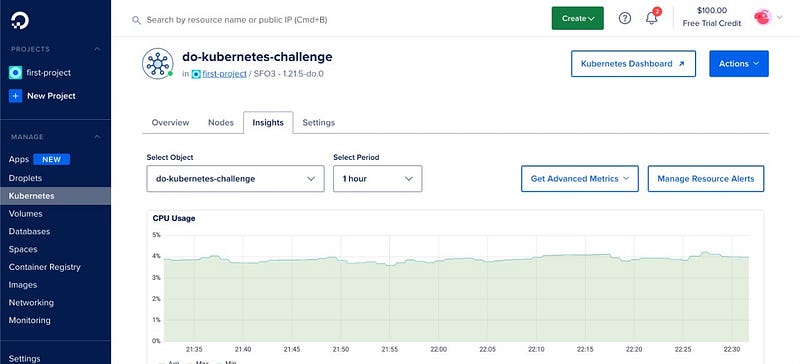
Task: Open Container Registry in sidebar
Action: [44, 267]
